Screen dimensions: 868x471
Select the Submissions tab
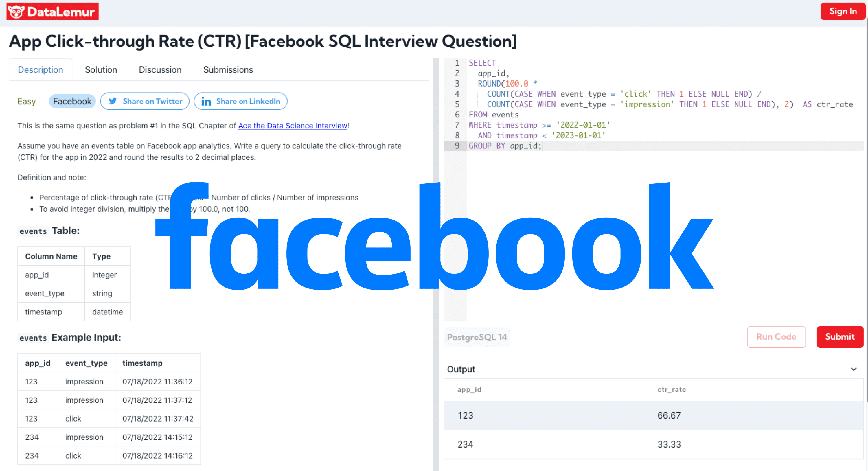227,69
